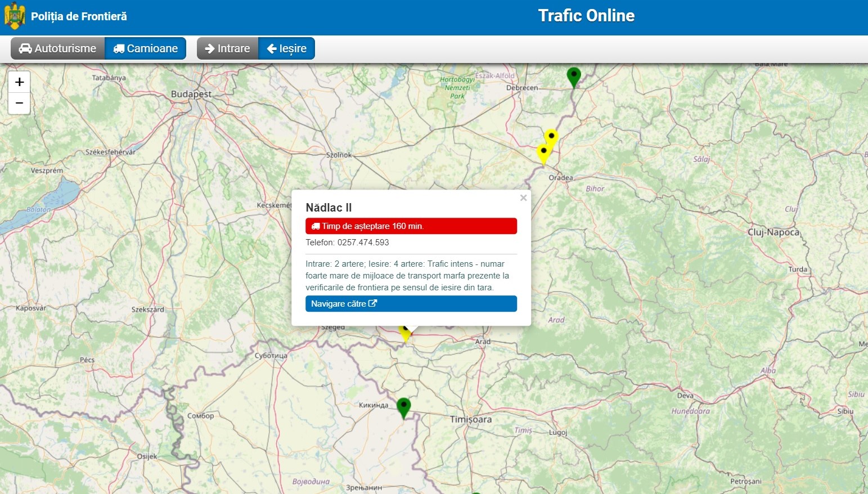Switch direction to Ieșire

click(x=287, y=48)
